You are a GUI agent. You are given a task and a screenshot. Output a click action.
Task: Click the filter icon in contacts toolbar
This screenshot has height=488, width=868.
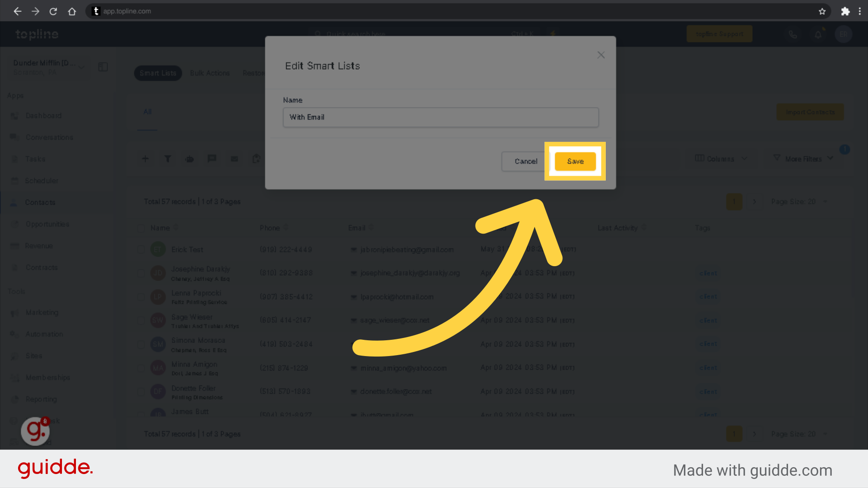[168, 158]
